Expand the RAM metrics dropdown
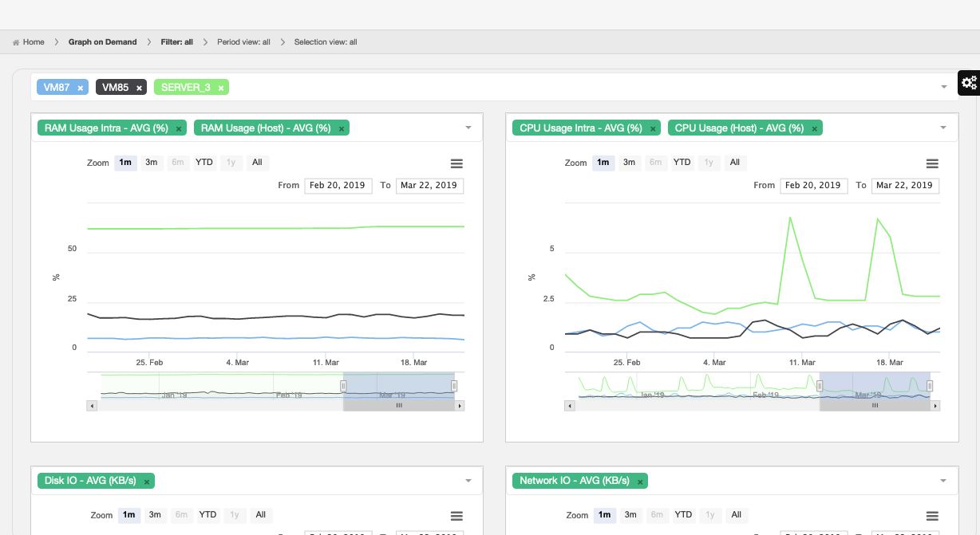This screenshot has width=980, height=535. tap(468, 128)
